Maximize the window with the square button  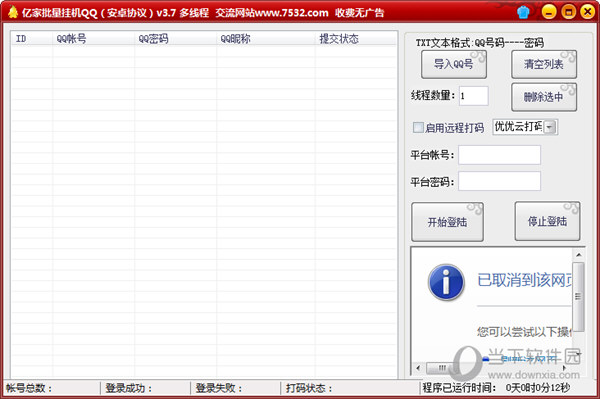[x=568, y=12]
